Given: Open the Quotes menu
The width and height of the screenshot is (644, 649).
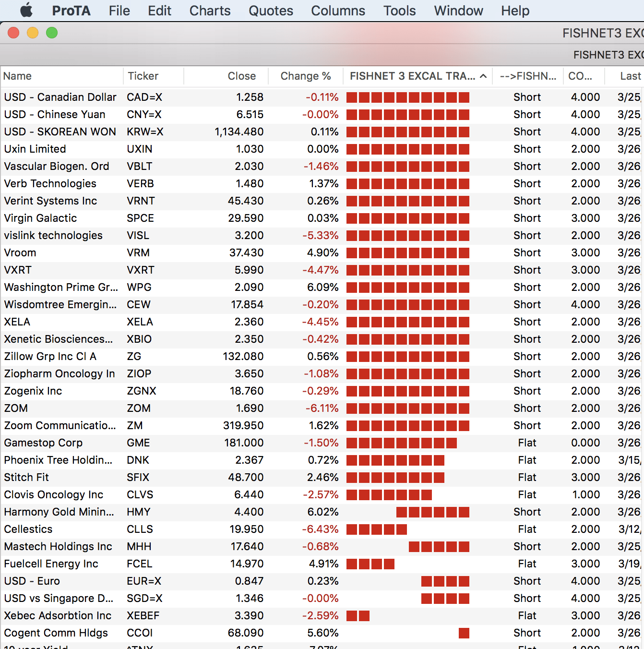Looking at the screenshot, I should point(271,11).
